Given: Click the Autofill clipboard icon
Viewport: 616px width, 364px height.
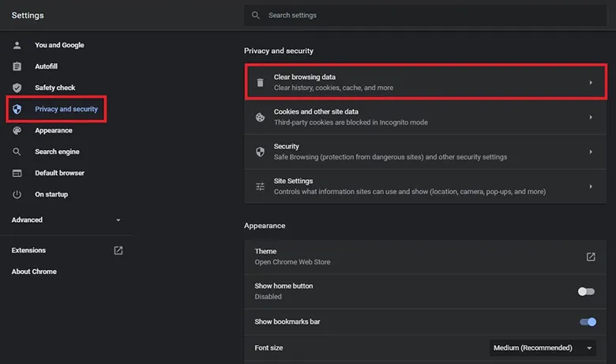Looking at the screenshot, I should point(17,66).
